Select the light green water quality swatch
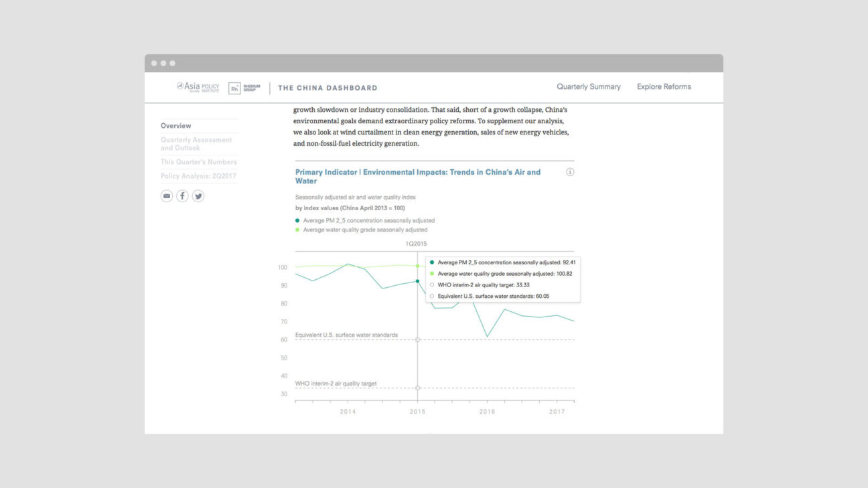The height and width of the screenshot is (488, 868). (297, 229)
